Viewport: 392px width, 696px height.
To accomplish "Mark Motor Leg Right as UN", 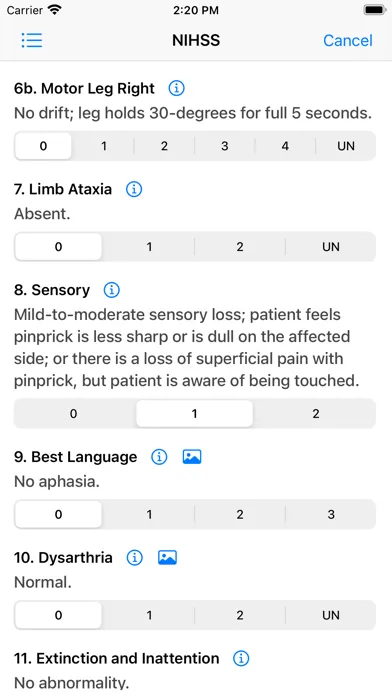I will 346,146.
